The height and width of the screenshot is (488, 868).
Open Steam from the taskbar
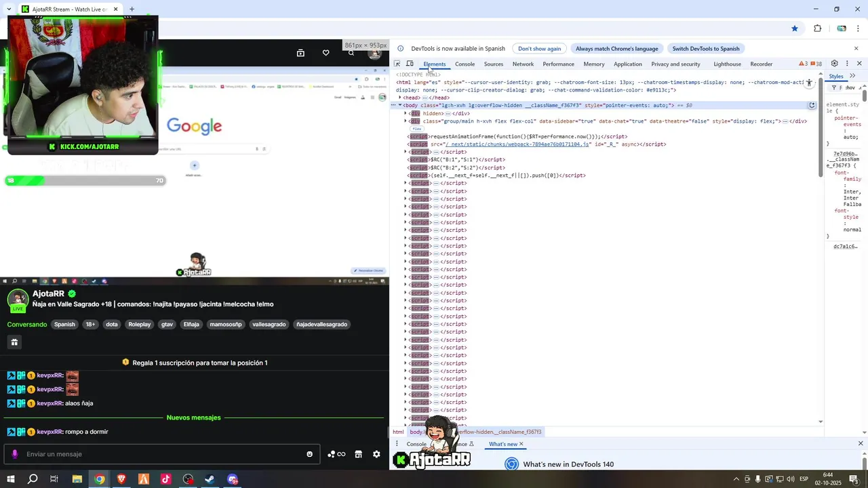(x=210, y=479)
